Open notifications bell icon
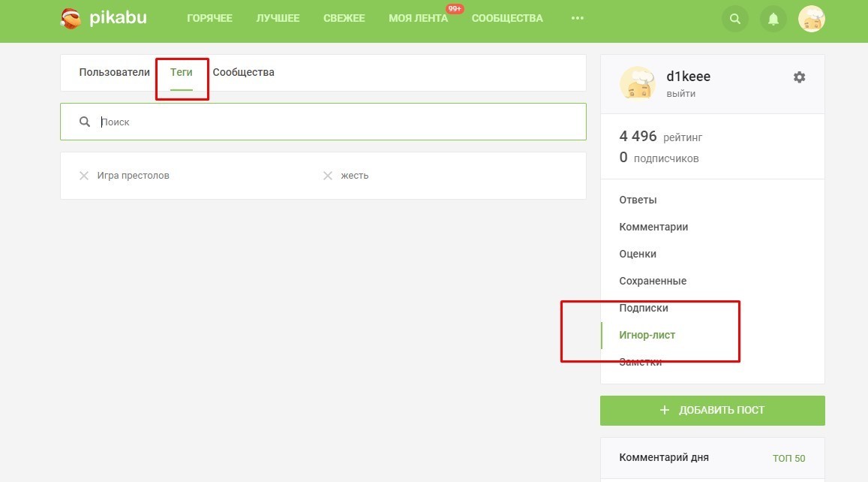Image resolution: width=868 pixels, height=482 pixels. point(773,20)
